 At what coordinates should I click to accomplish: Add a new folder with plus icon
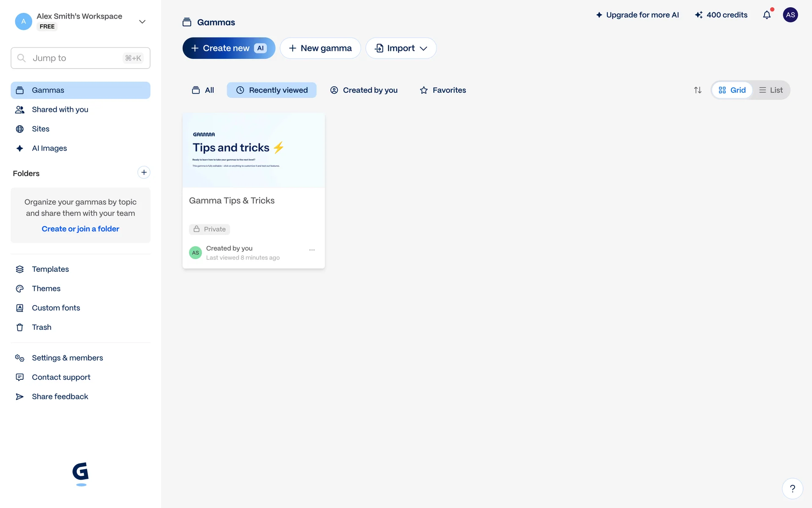click(144, 172)
